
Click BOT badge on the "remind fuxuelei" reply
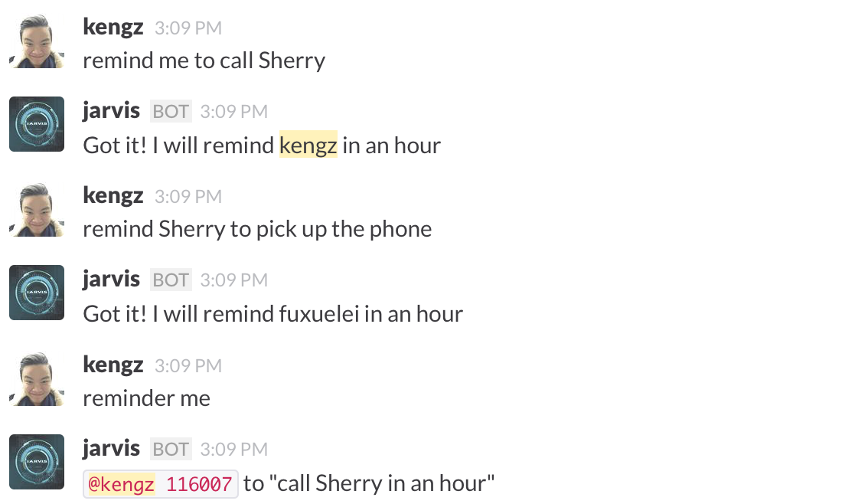[171, 280]
